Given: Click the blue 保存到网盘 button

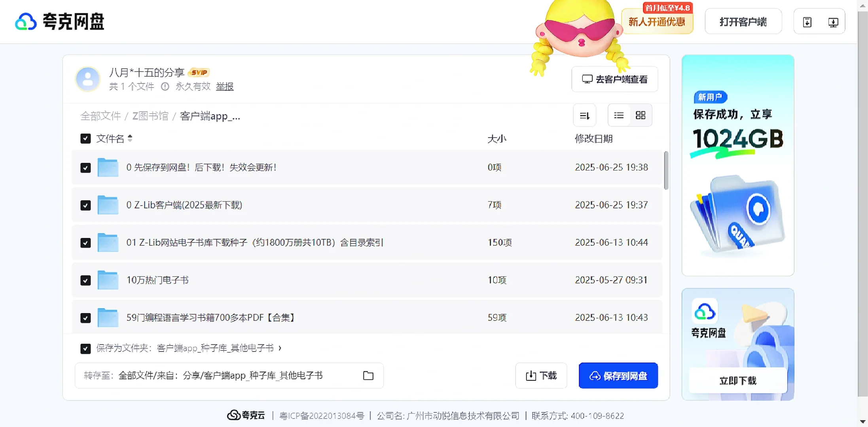Looking at the screenshot, I should tap(618, 375).
